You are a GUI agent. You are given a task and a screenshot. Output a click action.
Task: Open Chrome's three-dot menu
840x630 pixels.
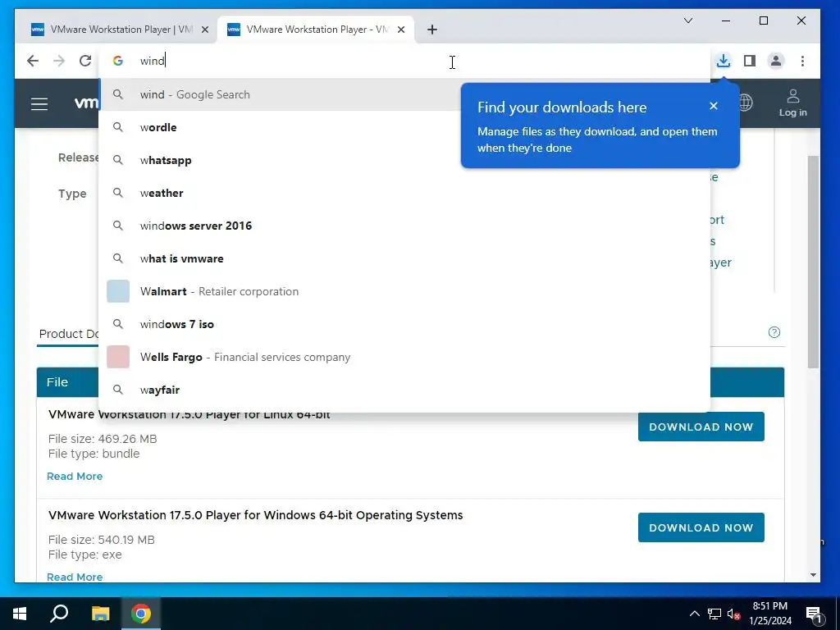pos(802,61)
